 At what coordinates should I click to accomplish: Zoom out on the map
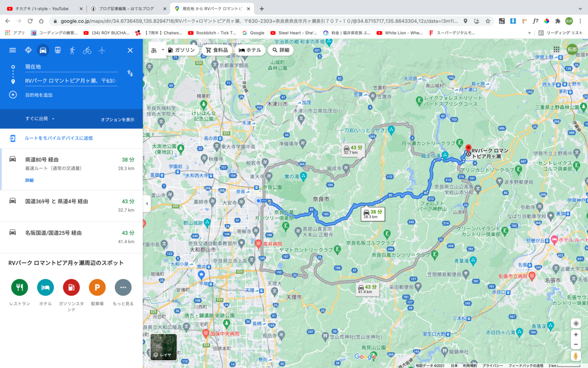(x=576, y=344)
